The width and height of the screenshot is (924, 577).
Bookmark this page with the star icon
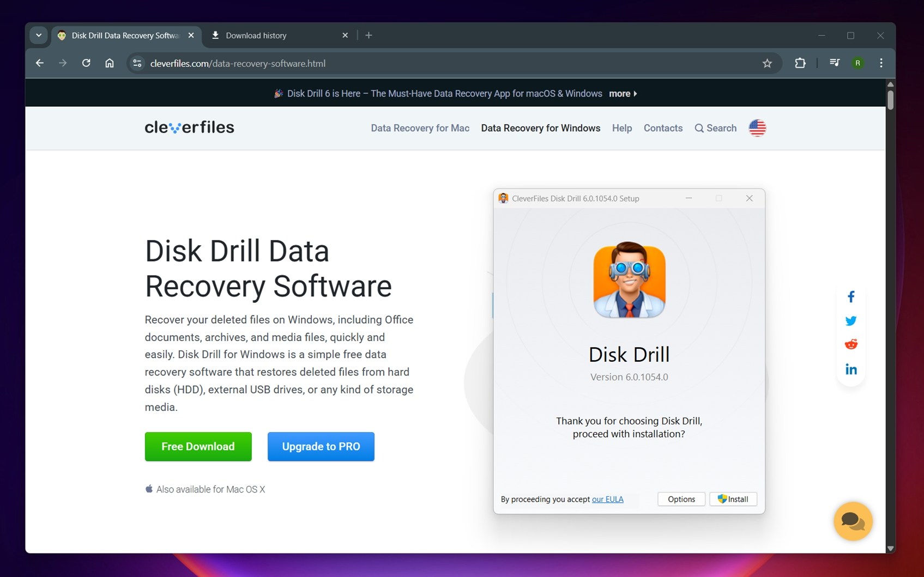coord(767,63)
